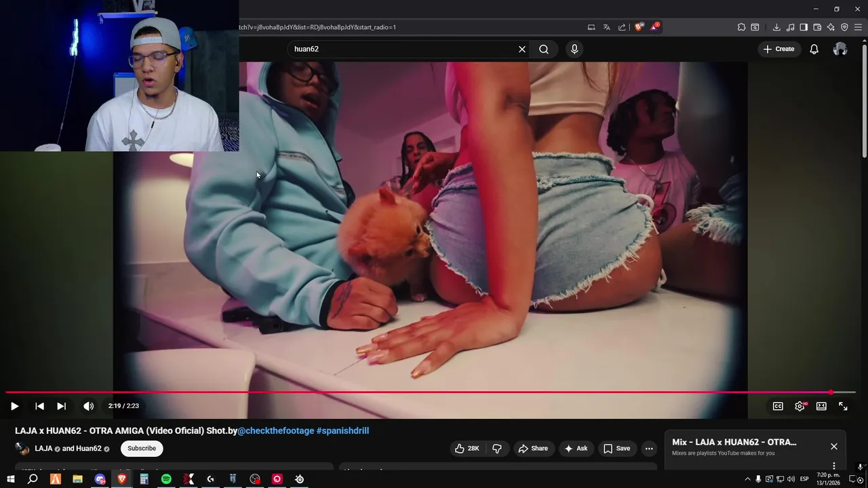This screenshot has width=868, height=488.
Task: Clear the huan62 search text
Action: pos(522,49)
